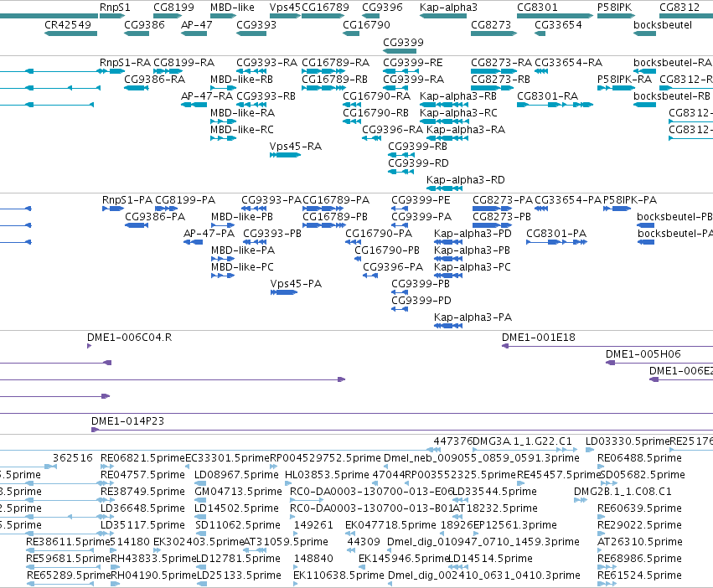Click the RC0-DA0003-130700-013-E06 label
This screenshot has width=713, height=588.
(x=371, y=492)
